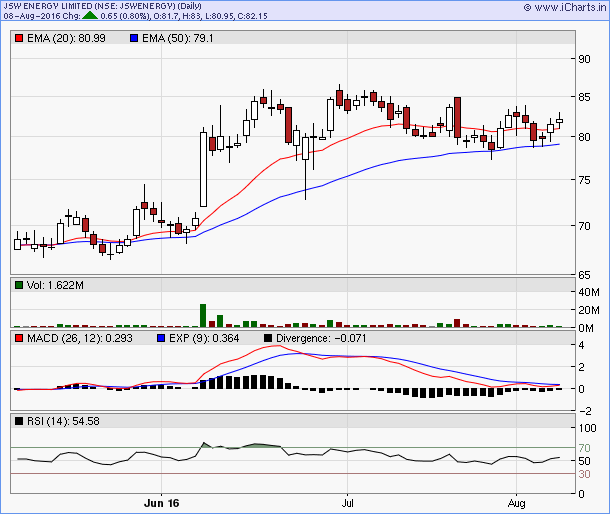Click the EMA (50): 79.1 label

[x=177, y=38]
